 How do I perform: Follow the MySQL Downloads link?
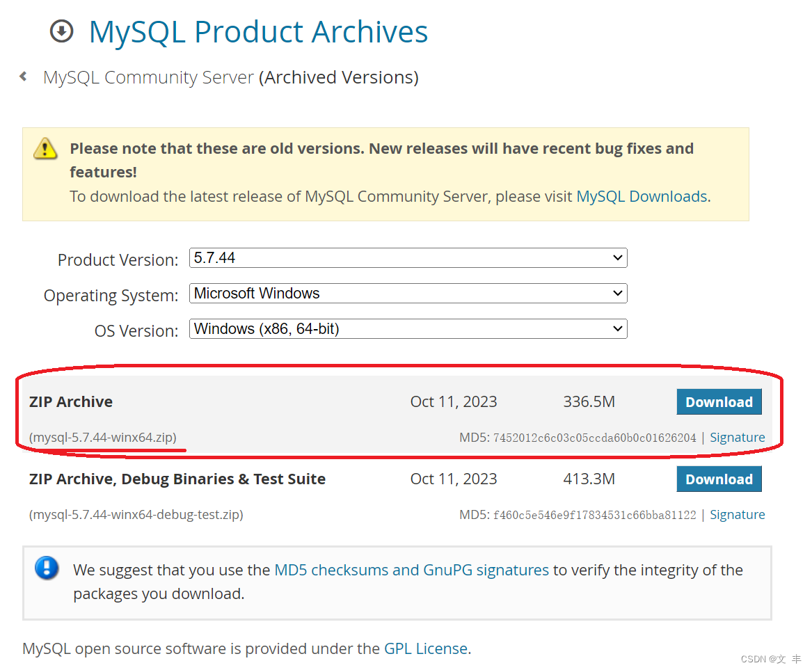642,197
